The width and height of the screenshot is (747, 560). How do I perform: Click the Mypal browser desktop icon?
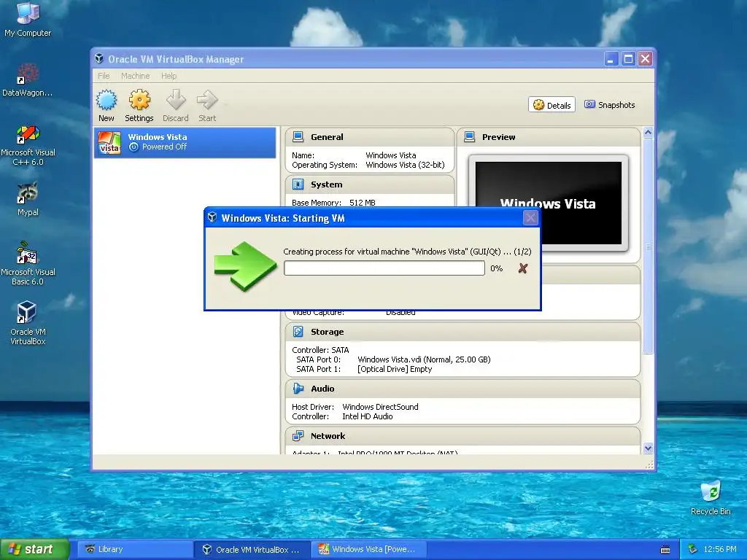pos(28,193)
